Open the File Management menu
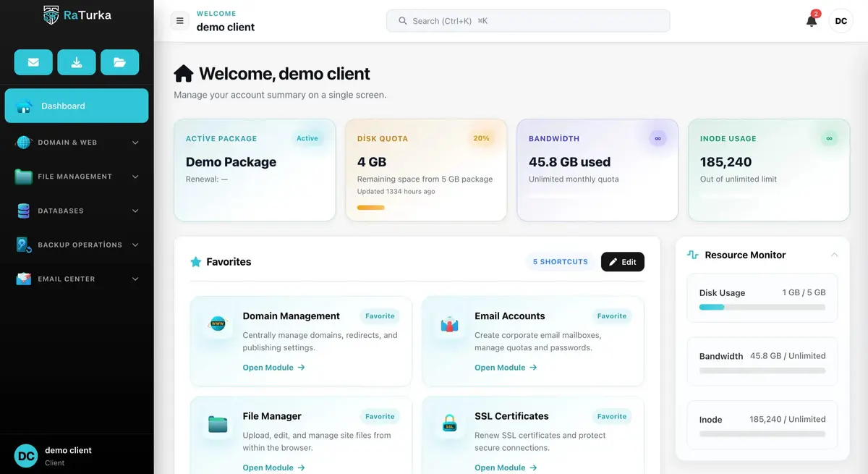 (77, 177)
